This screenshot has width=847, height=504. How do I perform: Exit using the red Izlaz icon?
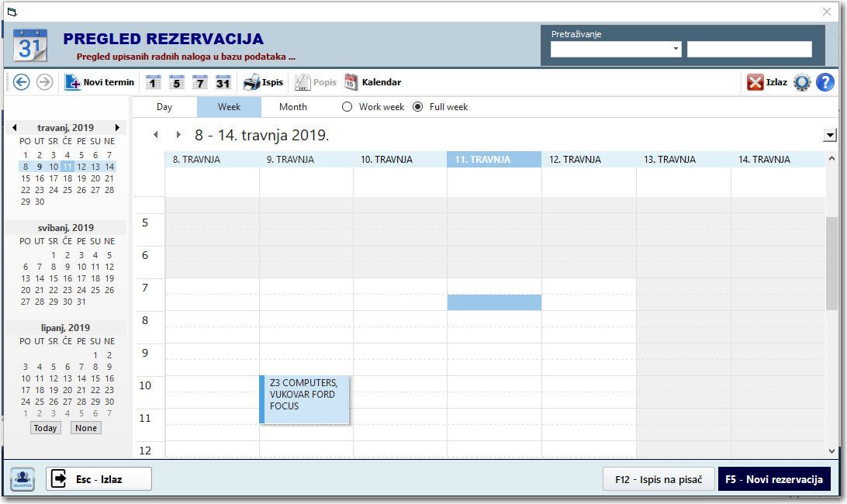point(767,82)
